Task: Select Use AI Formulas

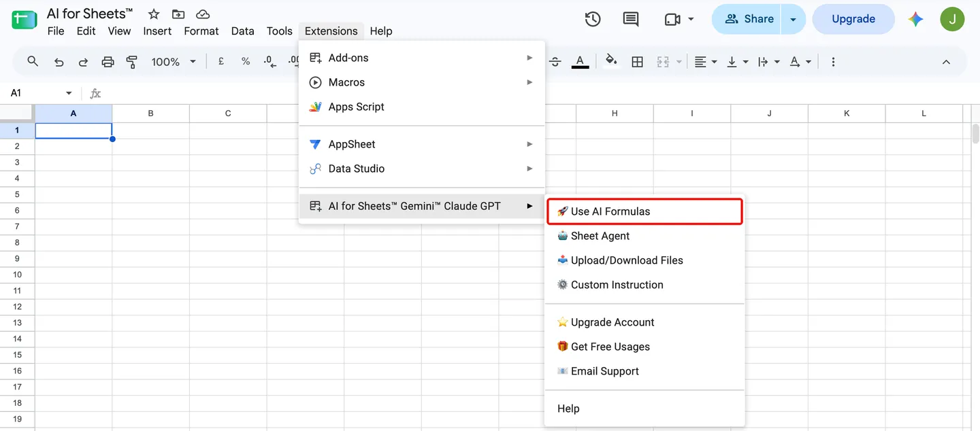Action: tap(644, 211)
